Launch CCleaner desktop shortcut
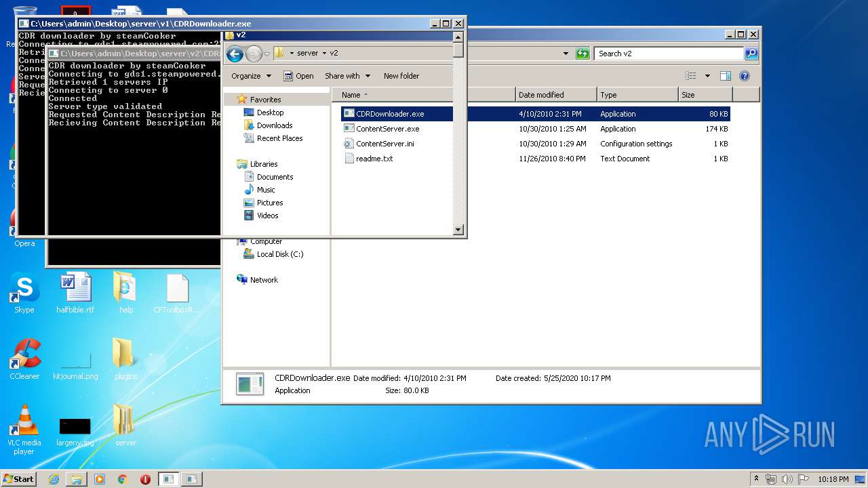The image size is (868, 488). [24, 359]
